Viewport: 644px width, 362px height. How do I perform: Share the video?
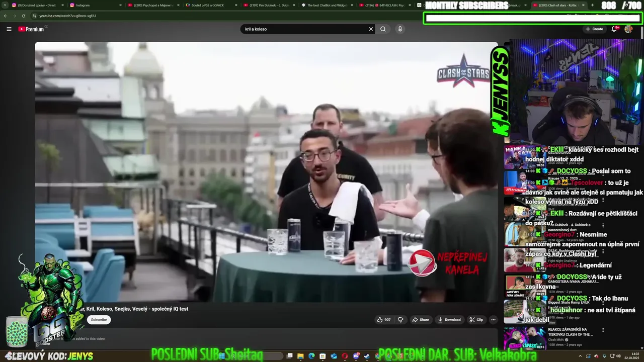coord(421,320)
